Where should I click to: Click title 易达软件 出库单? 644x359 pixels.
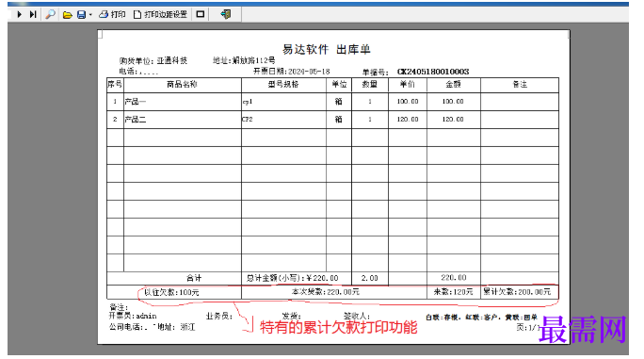(x=327, y=49)
